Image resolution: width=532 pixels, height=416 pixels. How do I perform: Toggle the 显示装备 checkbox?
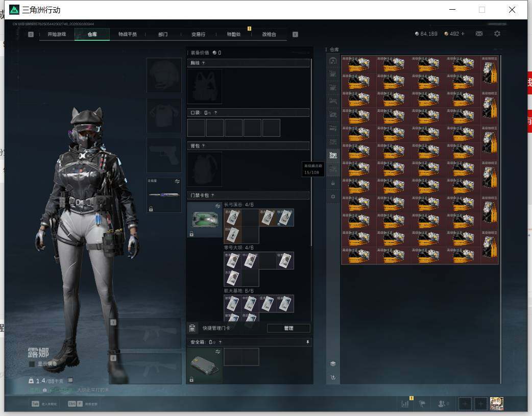pyautogui.click(x=32, y=364)
